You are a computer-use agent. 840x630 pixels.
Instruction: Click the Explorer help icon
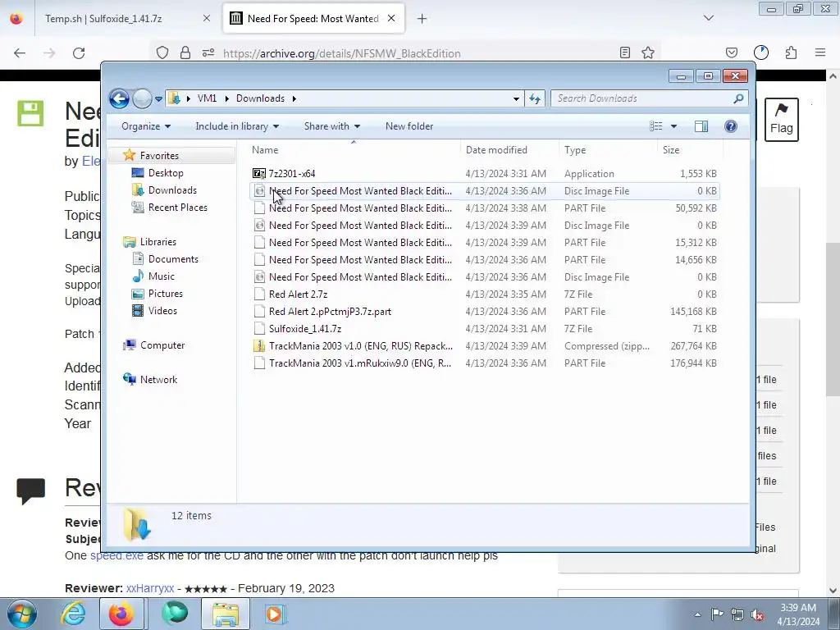pos(730,126)
